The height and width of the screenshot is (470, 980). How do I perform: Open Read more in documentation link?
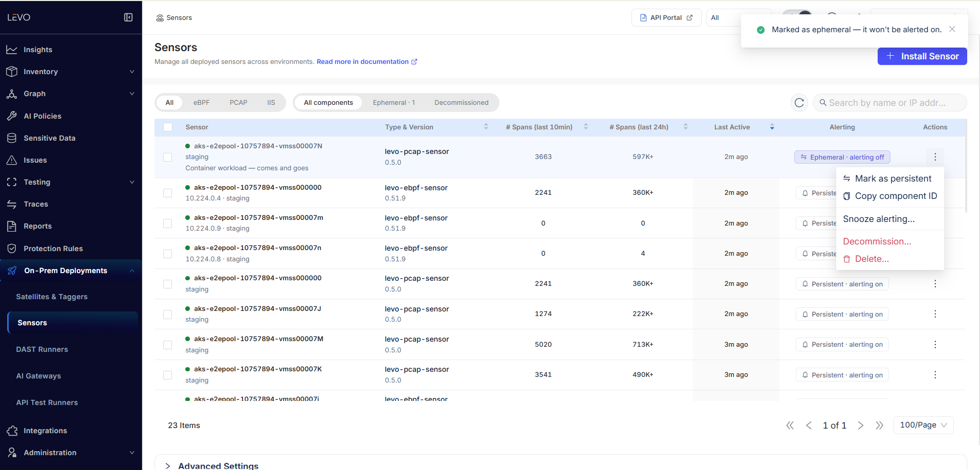click(367, 61)
